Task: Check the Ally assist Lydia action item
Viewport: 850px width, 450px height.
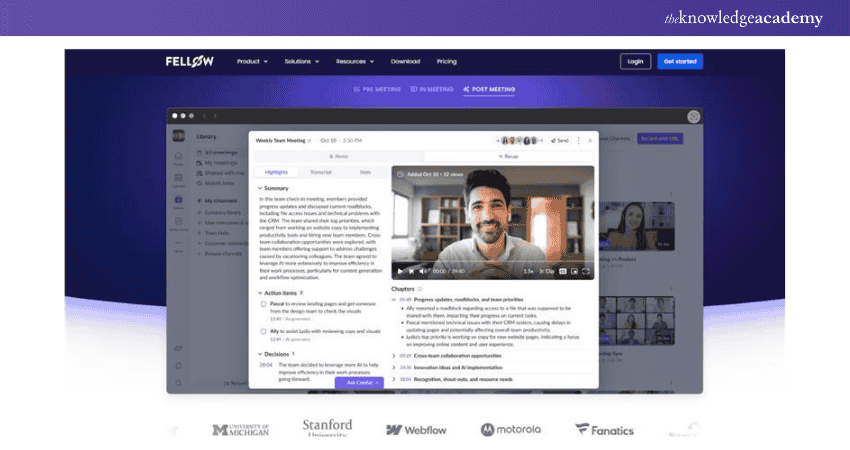Action: [263, 331]
